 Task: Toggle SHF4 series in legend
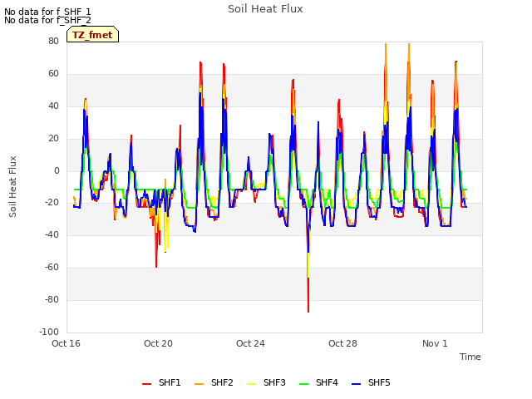318,382
